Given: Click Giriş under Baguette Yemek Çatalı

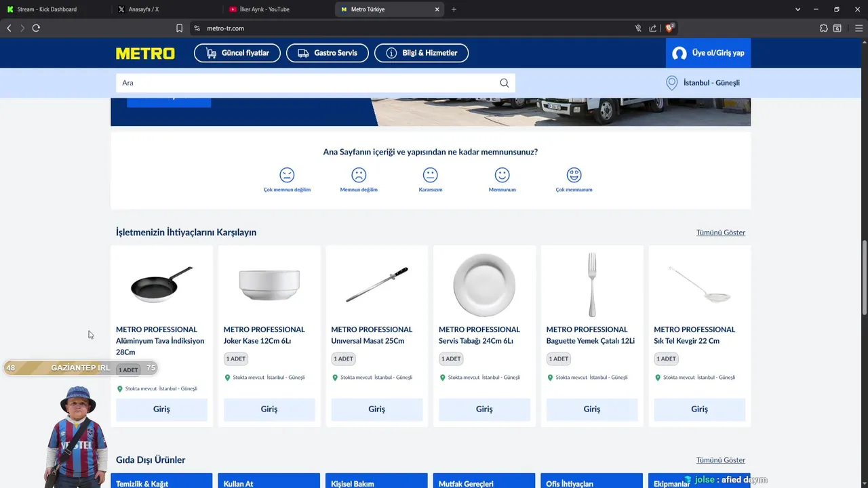Looking at the screenshot, I should point(592,409).
